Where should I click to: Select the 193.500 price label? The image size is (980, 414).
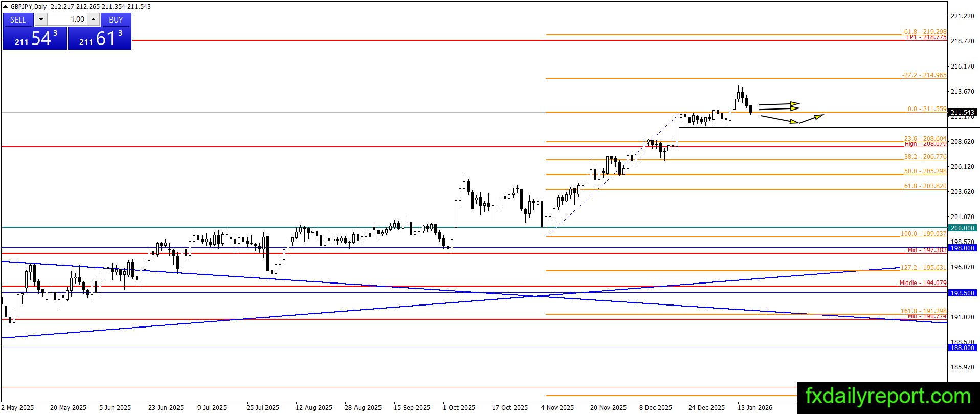pos(962,293)
